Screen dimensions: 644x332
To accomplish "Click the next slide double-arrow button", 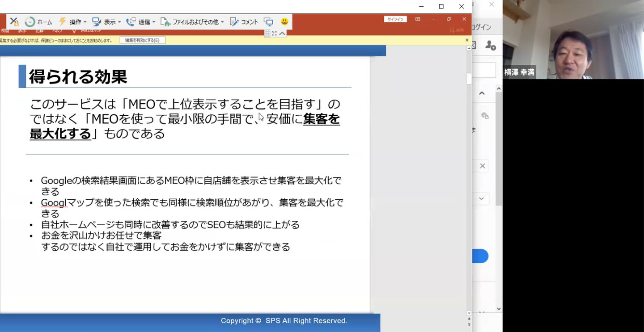I will [469, 325].
